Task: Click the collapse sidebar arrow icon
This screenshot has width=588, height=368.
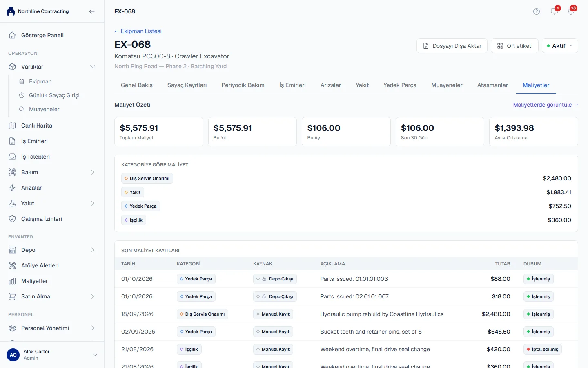Action: [92, 11]
